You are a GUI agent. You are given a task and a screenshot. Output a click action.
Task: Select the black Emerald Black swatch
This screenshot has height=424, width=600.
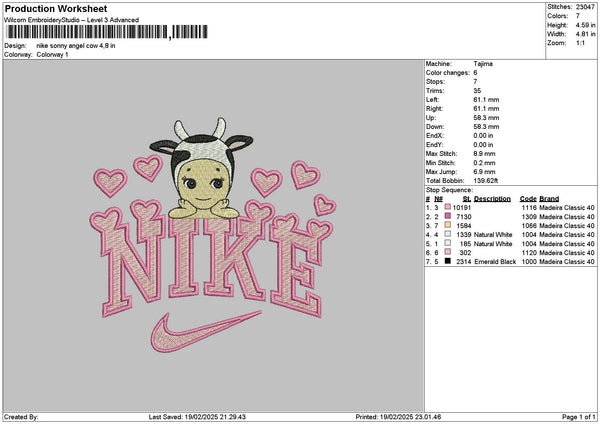pyautogui.click(x=448, y=261)
